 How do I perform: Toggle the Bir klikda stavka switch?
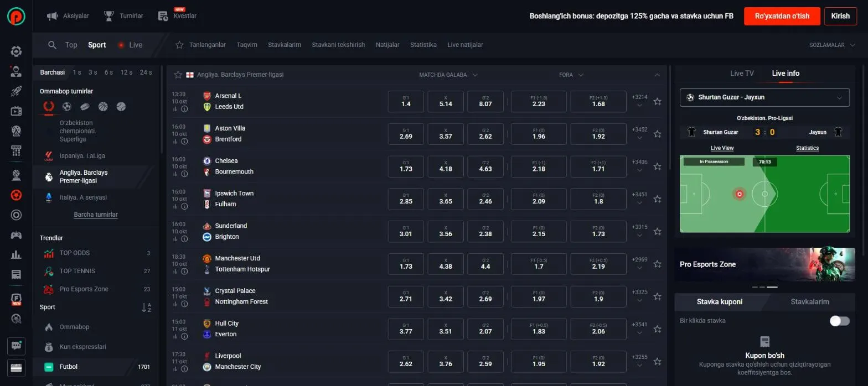pos(839,321)
